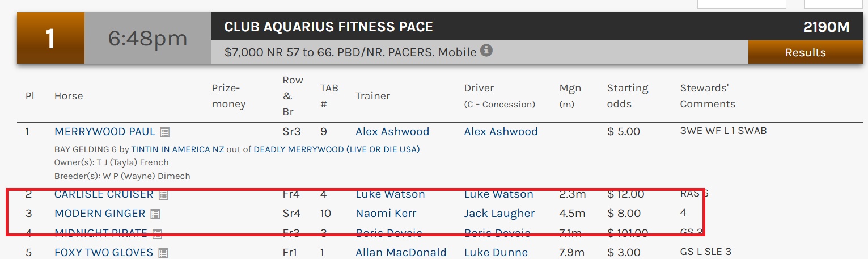Open the Results tab
The image size is (868, 259).
click(805, 52)
